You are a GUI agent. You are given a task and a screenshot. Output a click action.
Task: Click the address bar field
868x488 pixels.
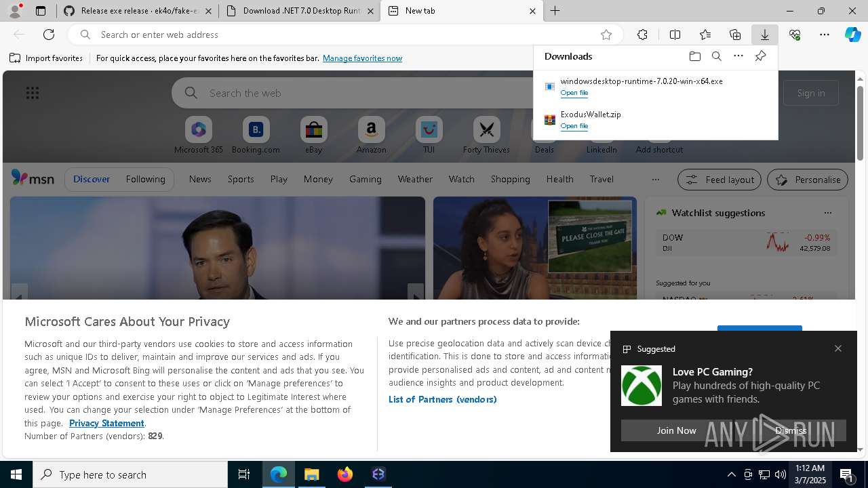coord(339,35)
